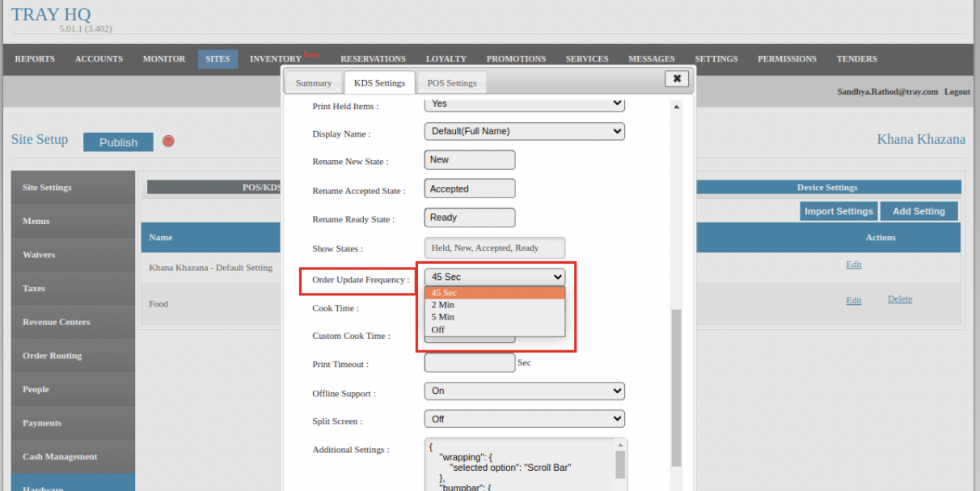Click the Print Timeout input field
The height and width of the screenshot is (491, 980).
coord(469,363)
